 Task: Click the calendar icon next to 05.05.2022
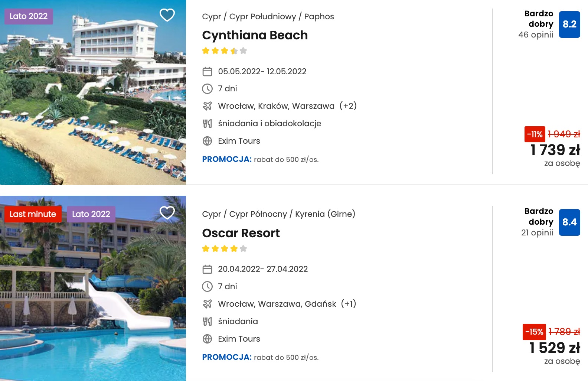coord(207,71)
